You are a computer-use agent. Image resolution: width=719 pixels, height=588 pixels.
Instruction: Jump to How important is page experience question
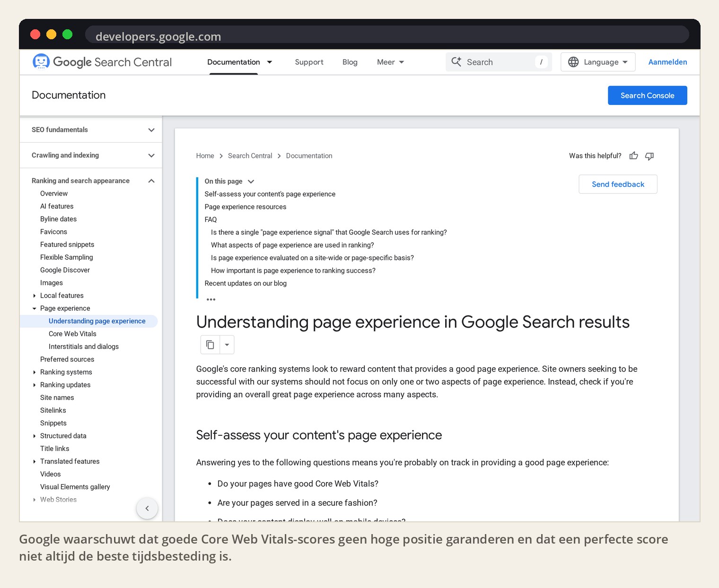pos(293,270)
